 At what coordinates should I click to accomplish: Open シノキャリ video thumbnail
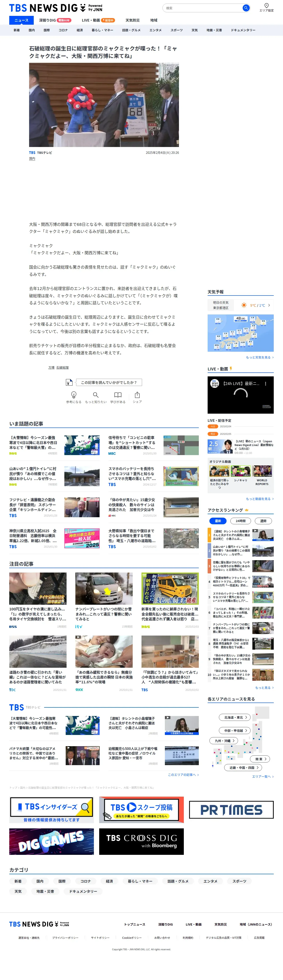click(240, 471)
